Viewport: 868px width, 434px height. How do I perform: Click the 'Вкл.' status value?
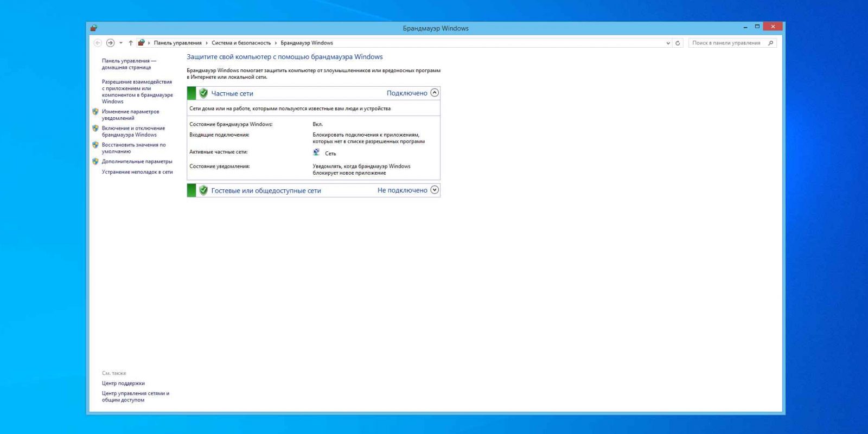click(x=317, y=124)
